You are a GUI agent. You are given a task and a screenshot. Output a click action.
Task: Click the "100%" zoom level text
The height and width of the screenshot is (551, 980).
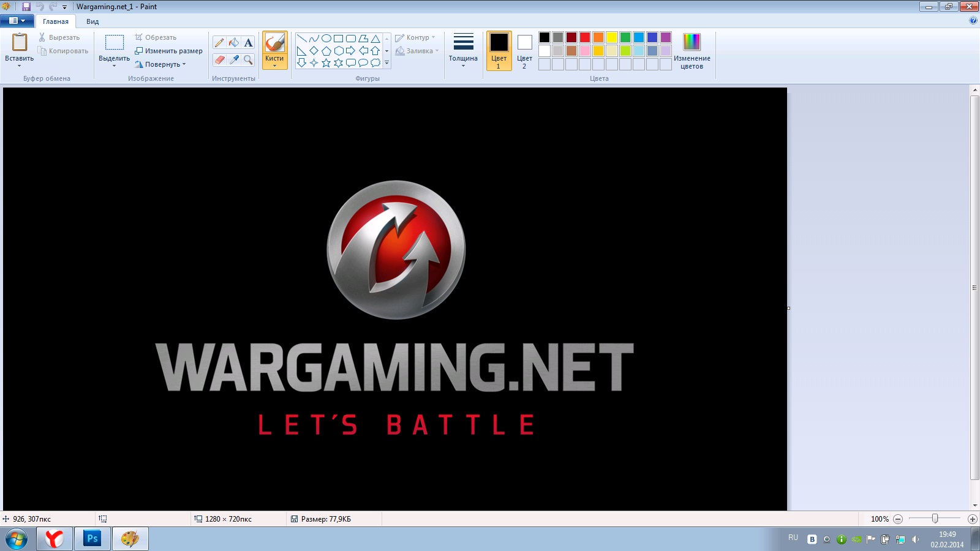click(x=880, y=519)
